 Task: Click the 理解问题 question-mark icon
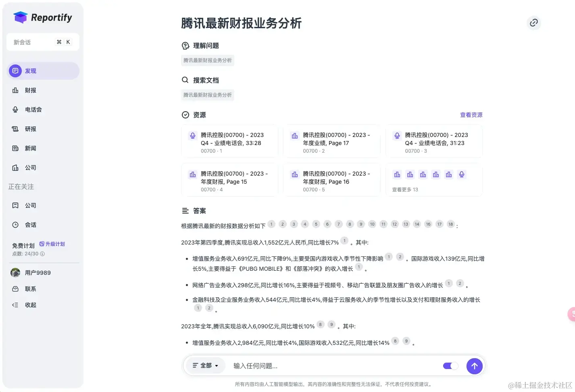185,46
